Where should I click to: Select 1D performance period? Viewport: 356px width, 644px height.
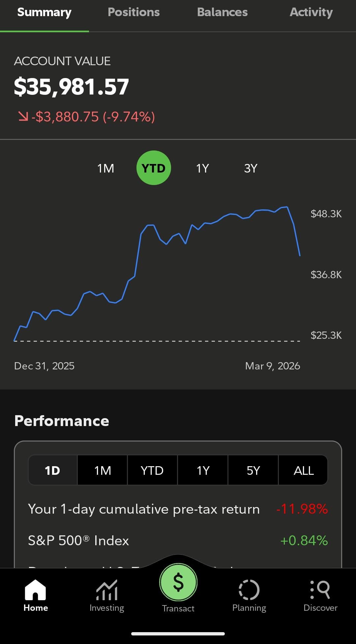pyautogui.click(x=52, y=470)
